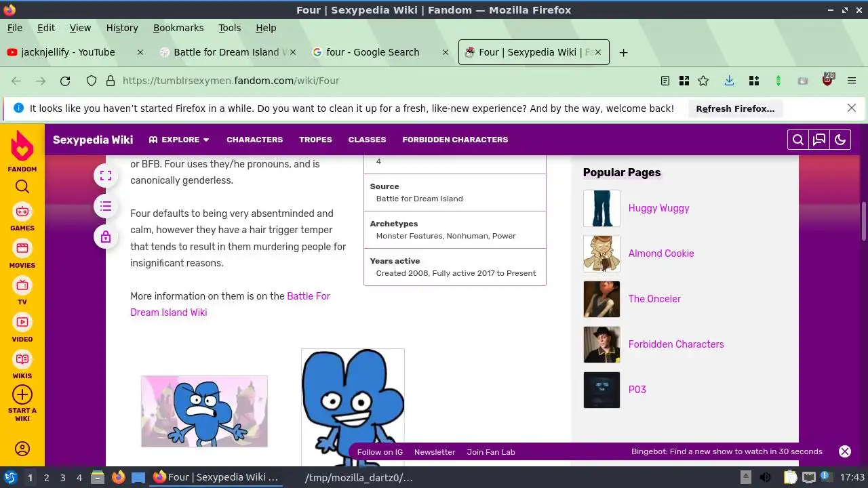Switch to workspace 2 in taskbar
The image size is (868, 488).
[46, 478]
